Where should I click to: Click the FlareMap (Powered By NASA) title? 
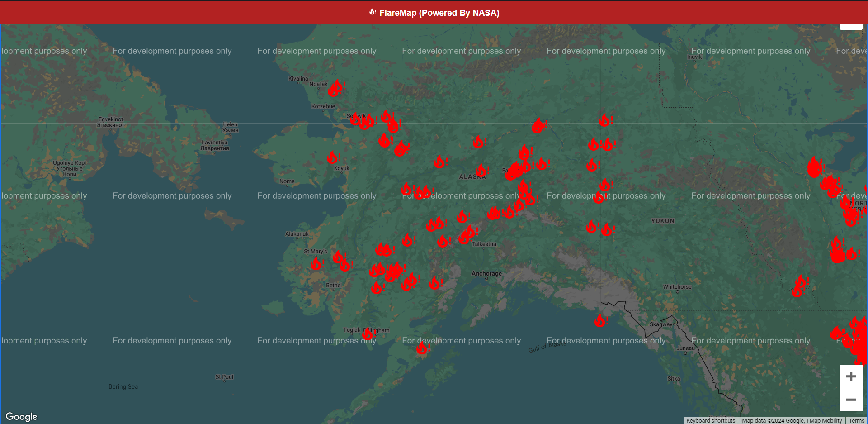[x=439, y=13]
